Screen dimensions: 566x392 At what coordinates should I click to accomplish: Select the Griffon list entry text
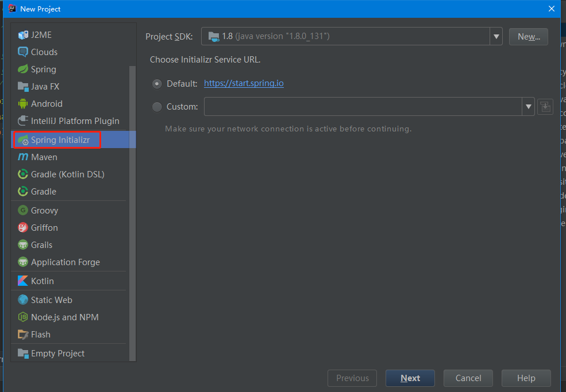44,227
